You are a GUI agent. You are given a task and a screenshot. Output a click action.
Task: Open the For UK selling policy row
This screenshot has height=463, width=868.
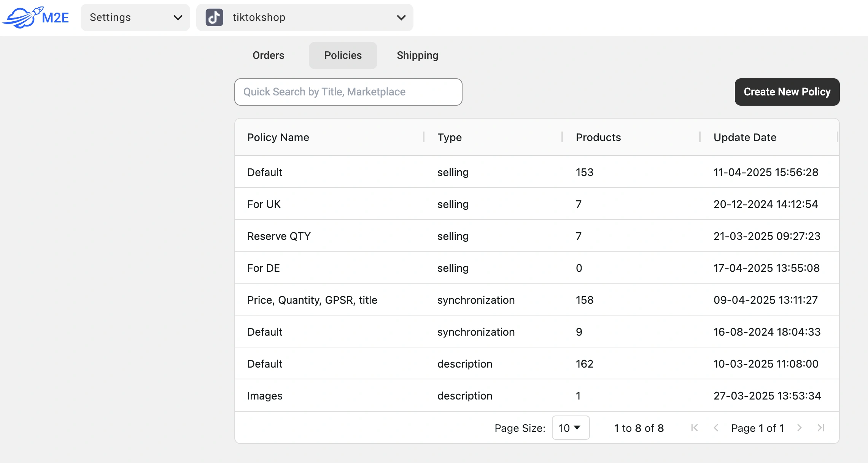pos(264,204)
